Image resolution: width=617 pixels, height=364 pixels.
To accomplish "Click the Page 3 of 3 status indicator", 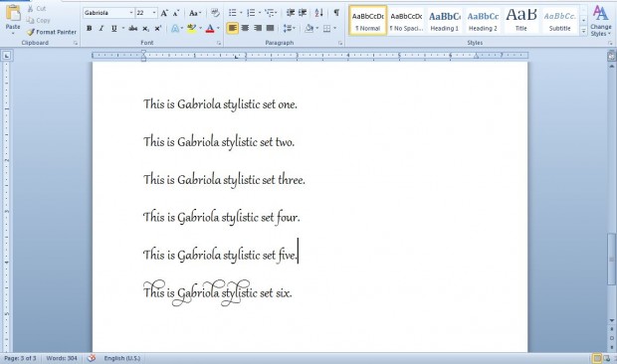I will (20, 358).
